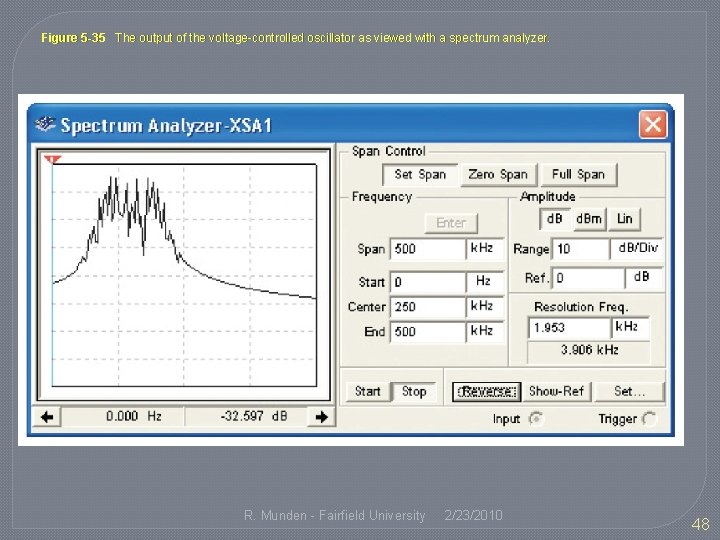
Task: Click the Start simulation button
Action: 367,392
